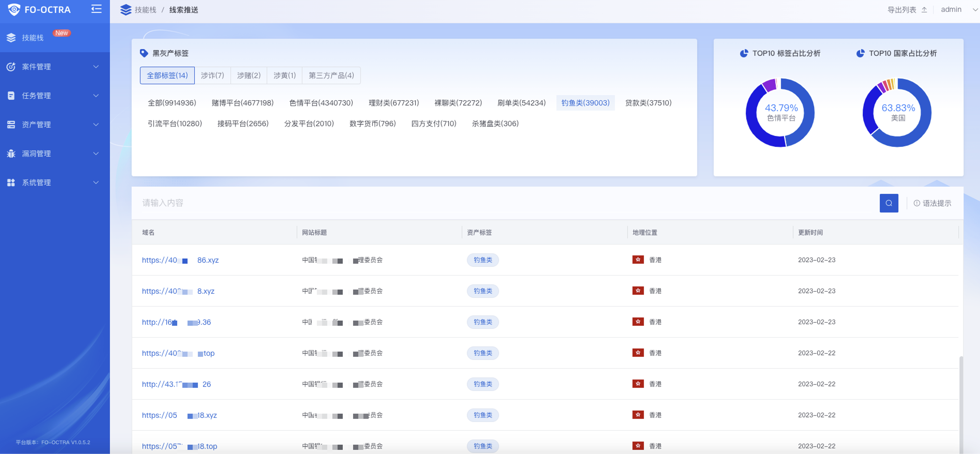This screenshot has height=454, width=980.
Task: Expand the 漏洞管理 menu chevron
Action: 96,154
